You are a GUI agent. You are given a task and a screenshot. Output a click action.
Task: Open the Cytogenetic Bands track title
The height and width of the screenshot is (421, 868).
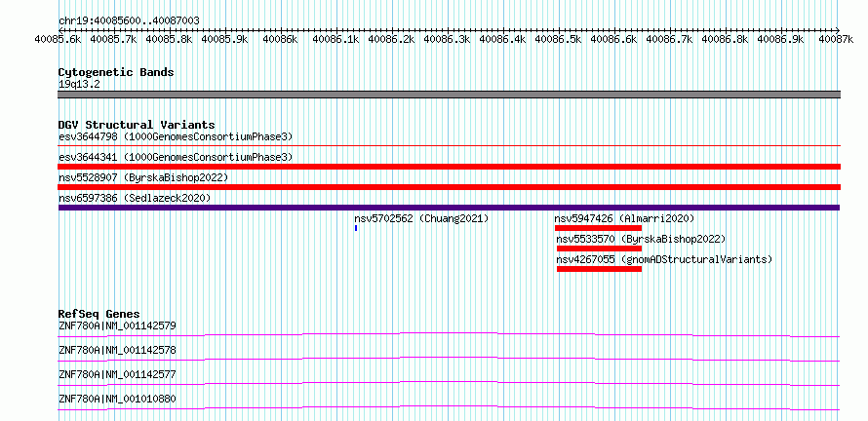tap(116, 72)
